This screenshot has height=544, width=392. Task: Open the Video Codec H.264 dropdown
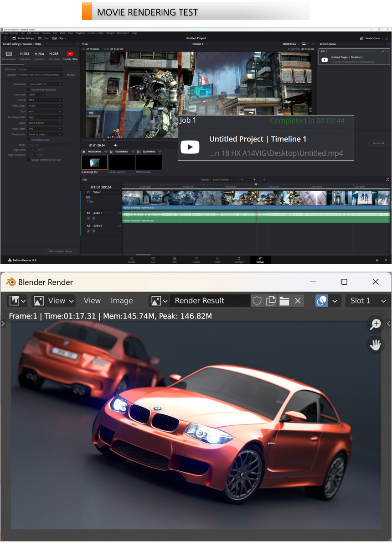tap(45, 105)
